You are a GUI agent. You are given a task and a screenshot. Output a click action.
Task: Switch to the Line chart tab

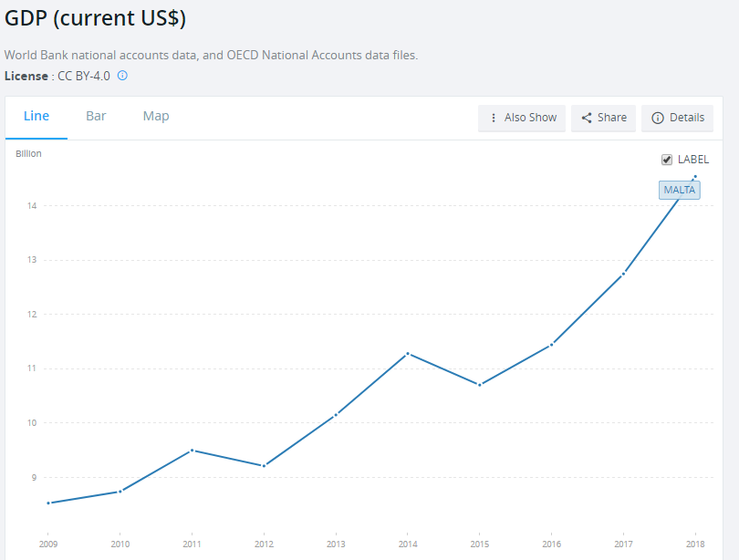[36, 116]
